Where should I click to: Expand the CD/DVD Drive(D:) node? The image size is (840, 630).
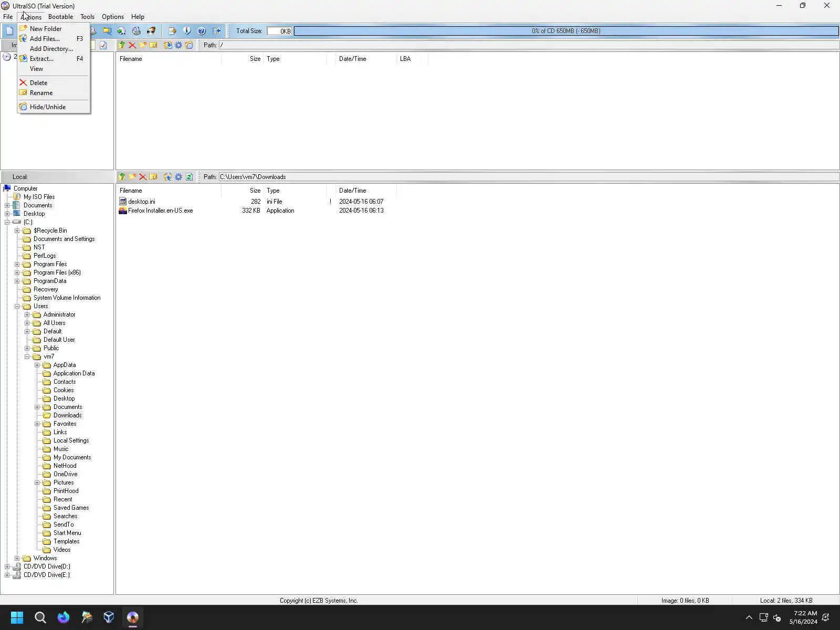[x=7, y=566]
